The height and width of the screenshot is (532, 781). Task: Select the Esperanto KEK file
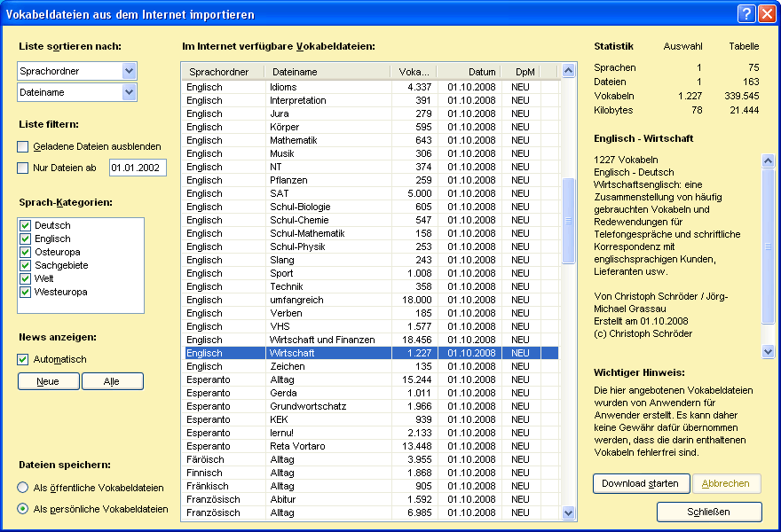click(x=372, y=419)
